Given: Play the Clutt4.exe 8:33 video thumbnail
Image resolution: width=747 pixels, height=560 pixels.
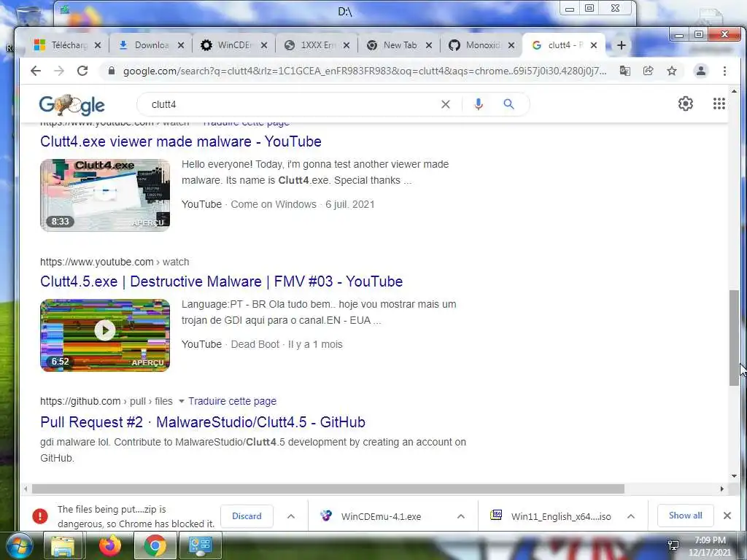Looking at the screenshot, I should tap(105, 195).
